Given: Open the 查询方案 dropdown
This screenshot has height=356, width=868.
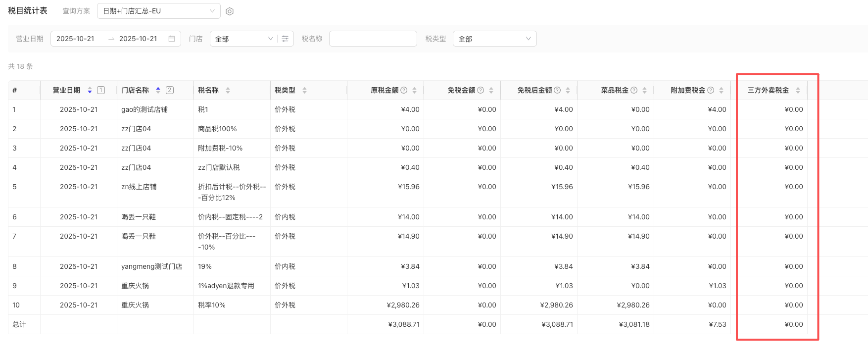Looking at the screenshot, I should click(x=158, y=11).
